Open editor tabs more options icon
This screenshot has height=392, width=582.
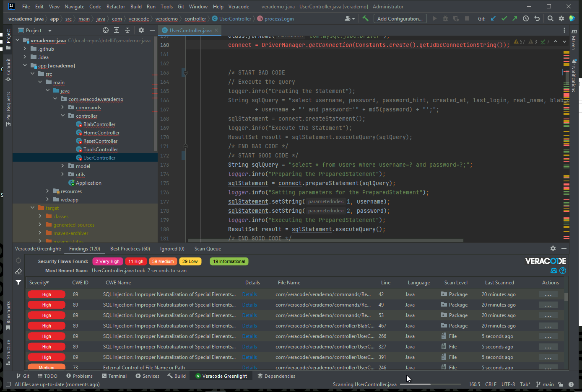[564, 30]
